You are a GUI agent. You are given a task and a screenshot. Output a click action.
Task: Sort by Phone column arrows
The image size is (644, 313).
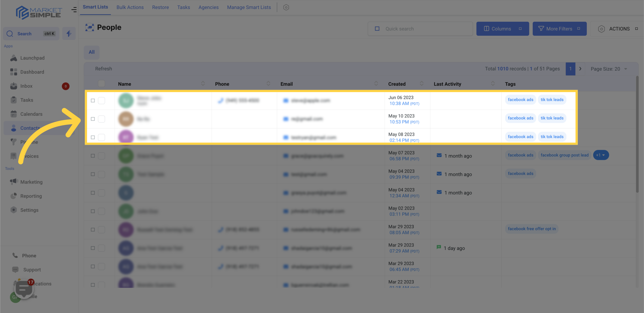(x=268, y=84)
